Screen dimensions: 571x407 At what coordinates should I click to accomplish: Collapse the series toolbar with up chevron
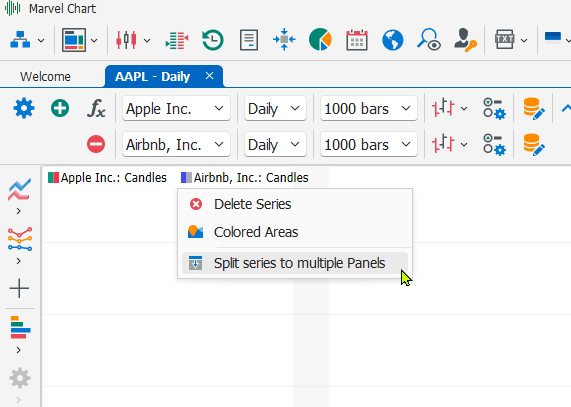click(566, 108)
